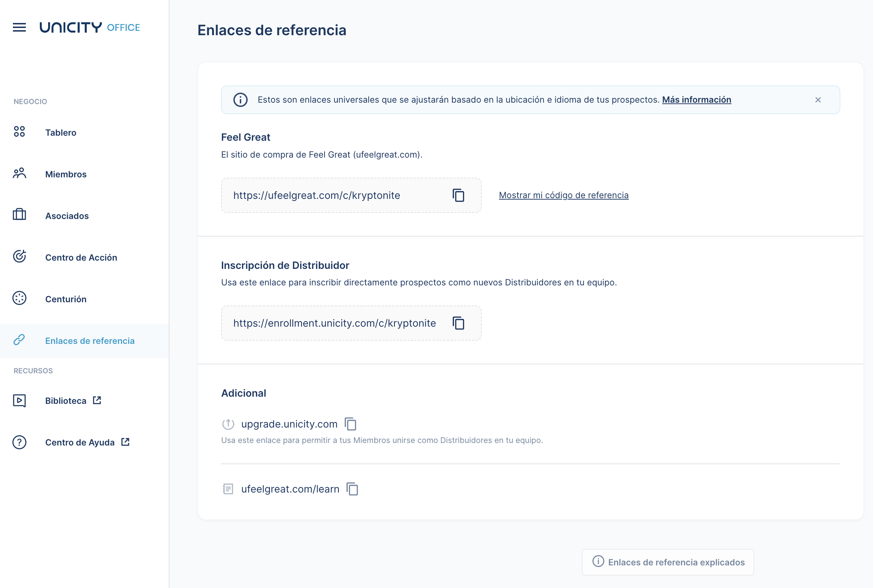The height and width of the screenshot is (588, 873).
Task: Open Centurión in the sidebar
Action: coord(84,299)
